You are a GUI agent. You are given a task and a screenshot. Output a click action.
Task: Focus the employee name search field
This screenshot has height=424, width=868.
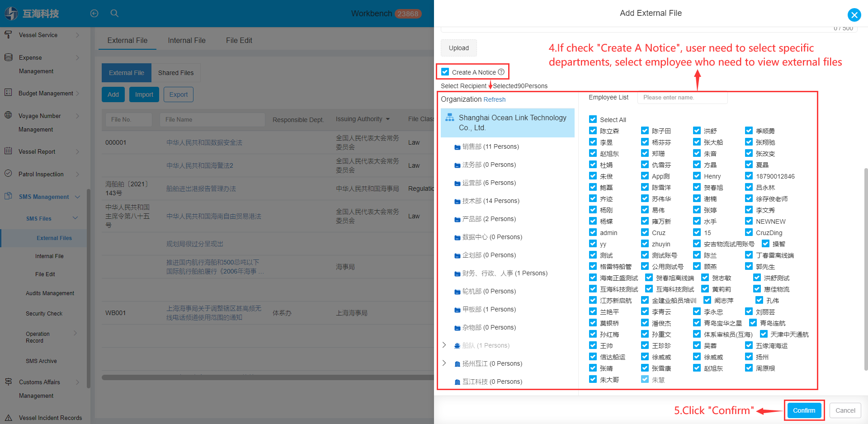682,97
